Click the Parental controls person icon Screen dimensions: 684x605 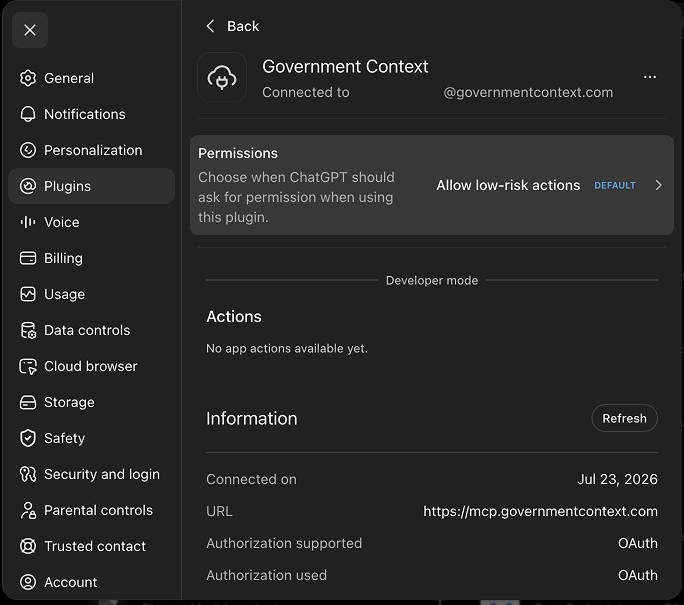28,510
